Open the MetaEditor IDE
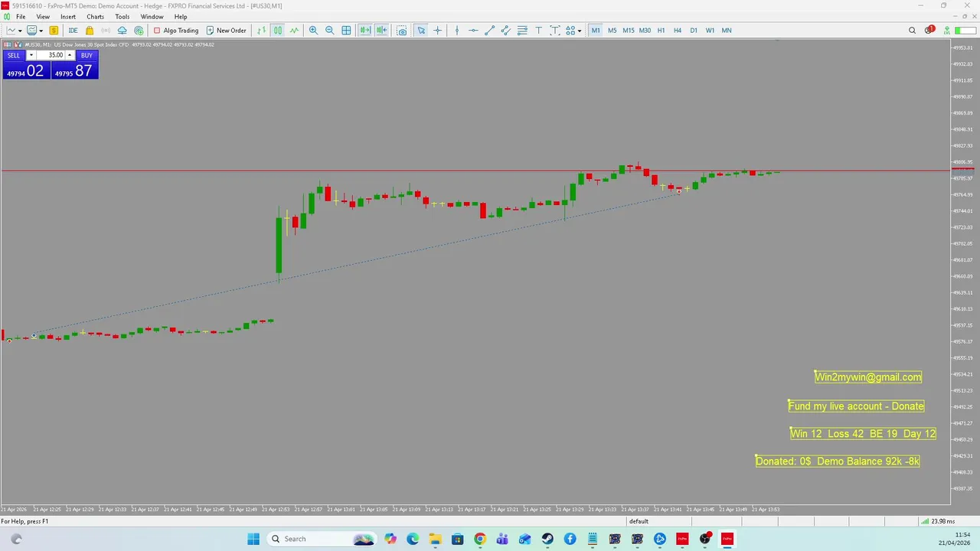Image resolution: width=980 pixels, height=551 pixels. (x=73, y=31)
